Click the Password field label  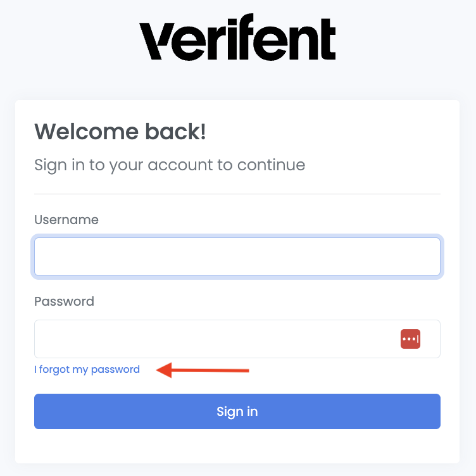[x=64, y=301]
